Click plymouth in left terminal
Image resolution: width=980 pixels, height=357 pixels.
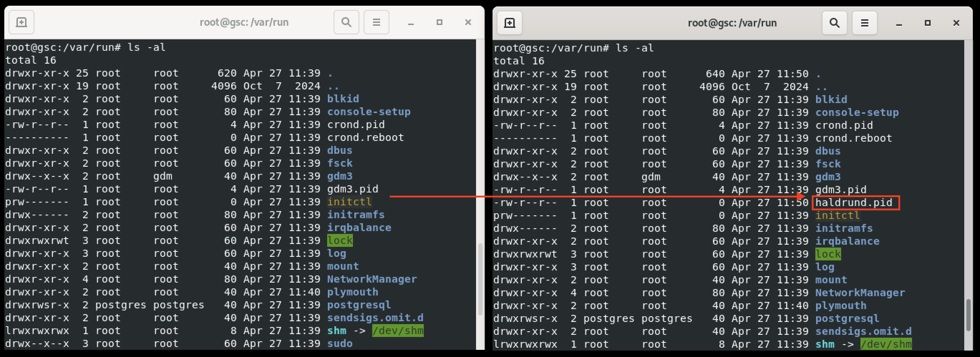coord(353,292)
